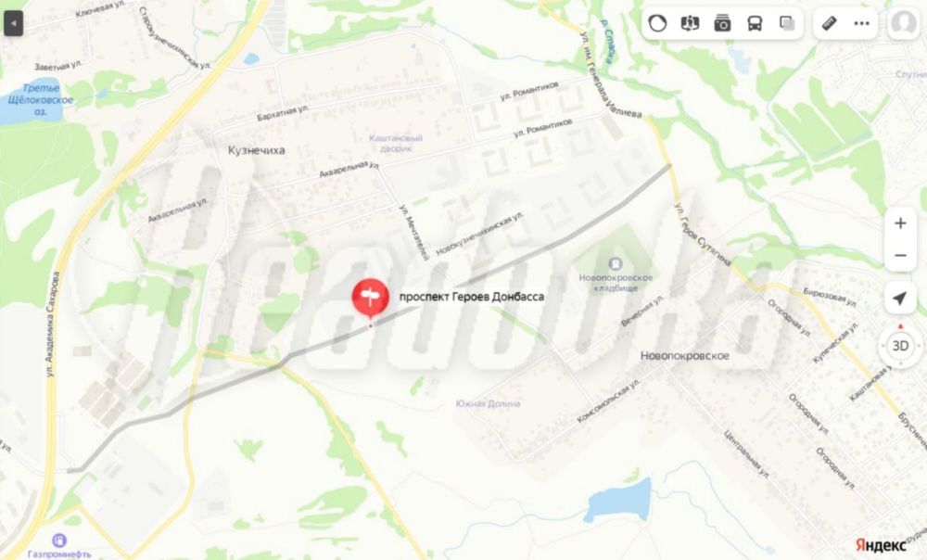Show photos layer camera icon
Viewport: 927px width, 560px height.
click(x=722, y=24)
